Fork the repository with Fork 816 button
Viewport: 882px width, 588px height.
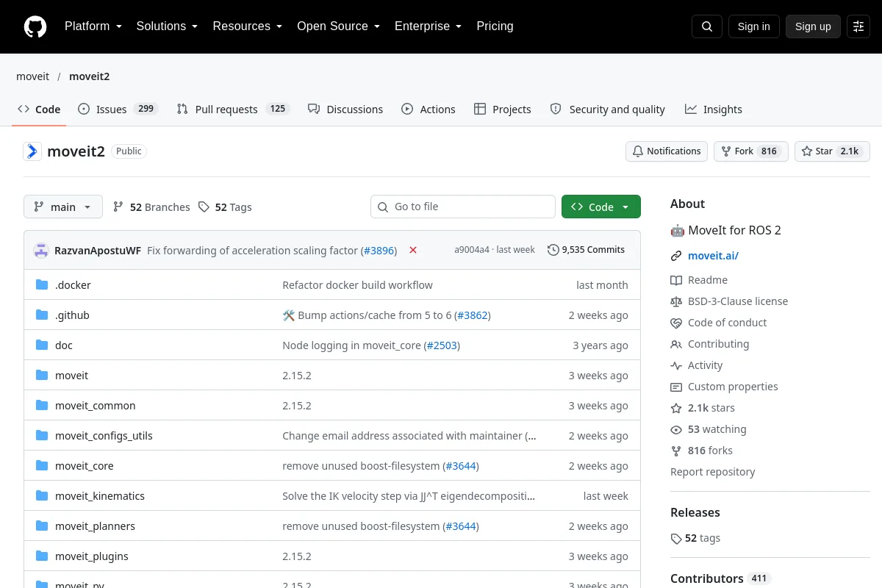click(750, 151)
